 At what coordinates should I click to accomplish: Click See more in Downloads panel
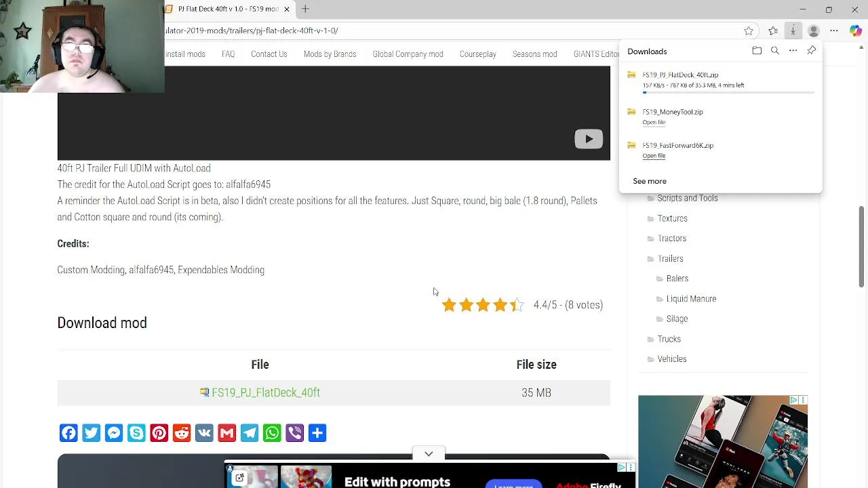650,181
